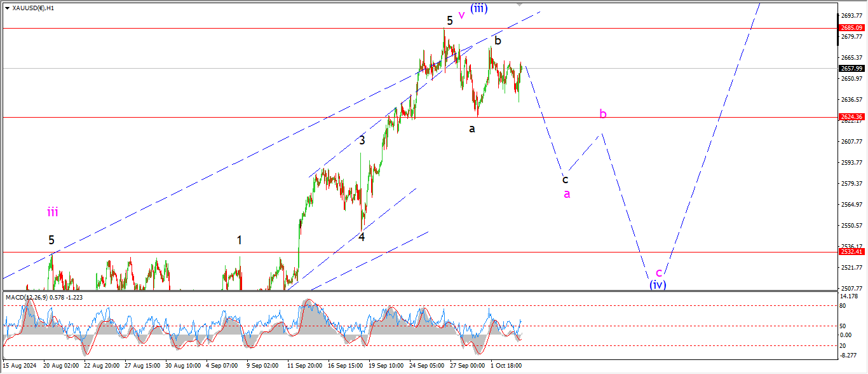Click the black wave 4 label
Image resolution: width=868 pixels, height=374 pixels.
tap(362, 237)
